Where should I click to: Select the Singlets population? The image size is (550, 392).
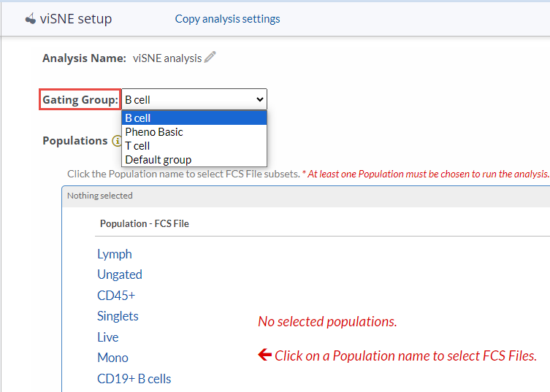coord(118,316)
